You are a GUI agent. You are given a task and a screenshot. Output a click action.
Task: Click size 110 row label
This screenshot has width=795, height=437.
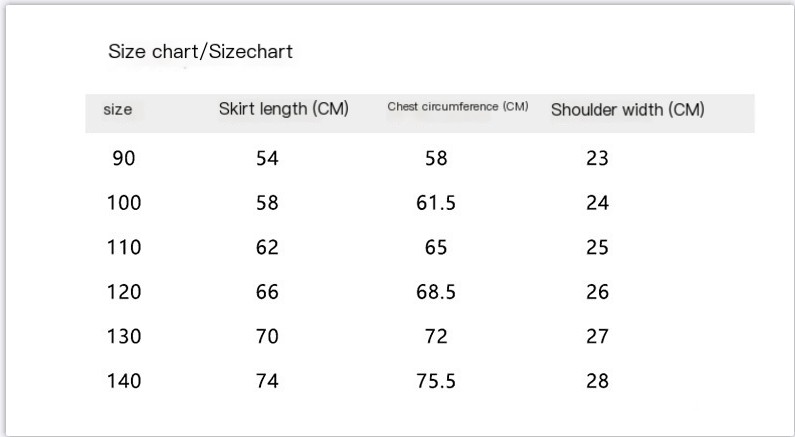point(124,247)
